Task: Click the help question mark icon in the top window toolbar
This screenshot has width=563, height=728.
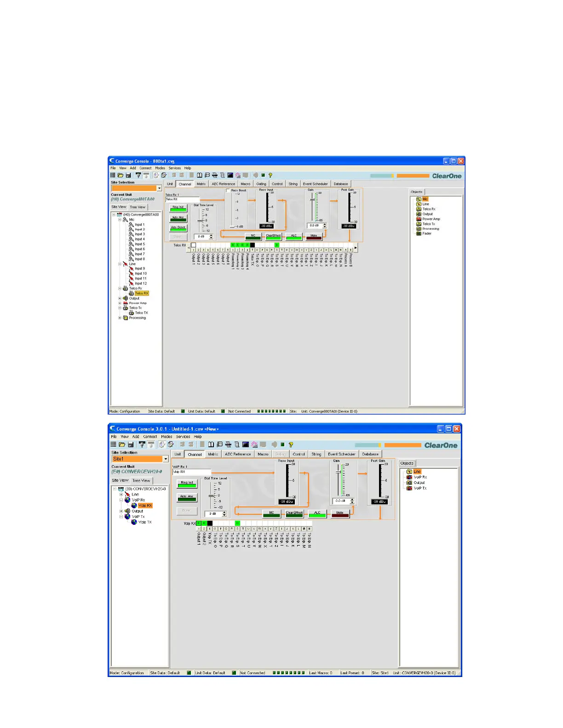Action: tap(270, 175)
